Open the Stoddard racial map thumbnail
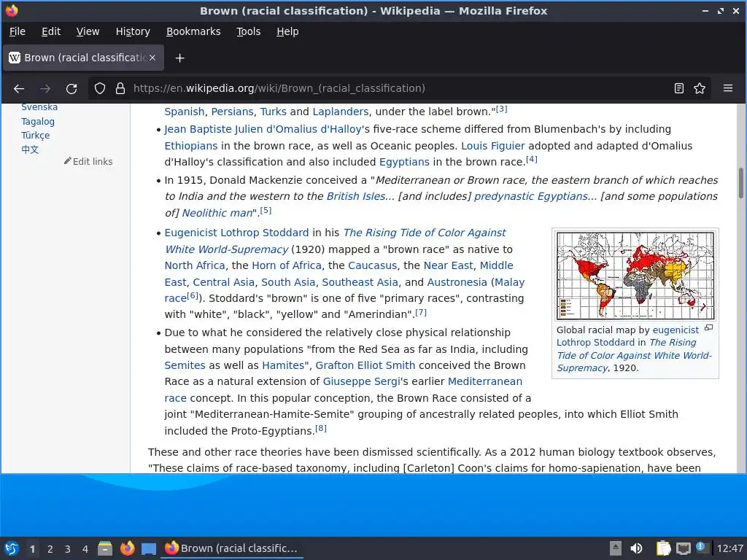The height and width of the screenshot is (560, 747). click(635, 275)
